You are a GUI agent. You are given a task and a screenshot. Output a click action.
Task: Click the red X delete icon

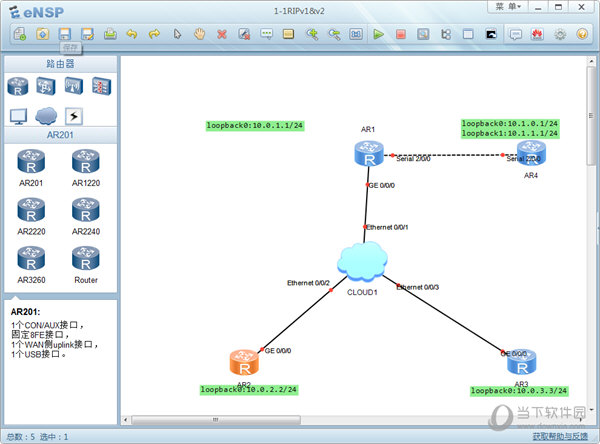tap(222, 34)
